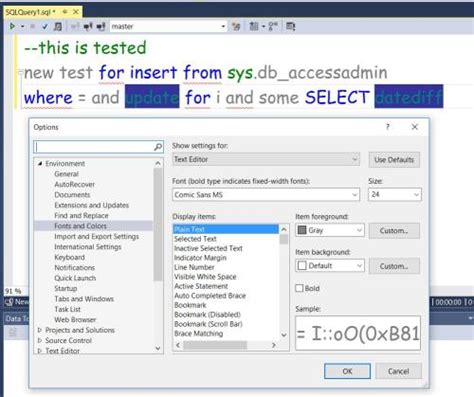Select Active Statement display item

coord(201,286)
